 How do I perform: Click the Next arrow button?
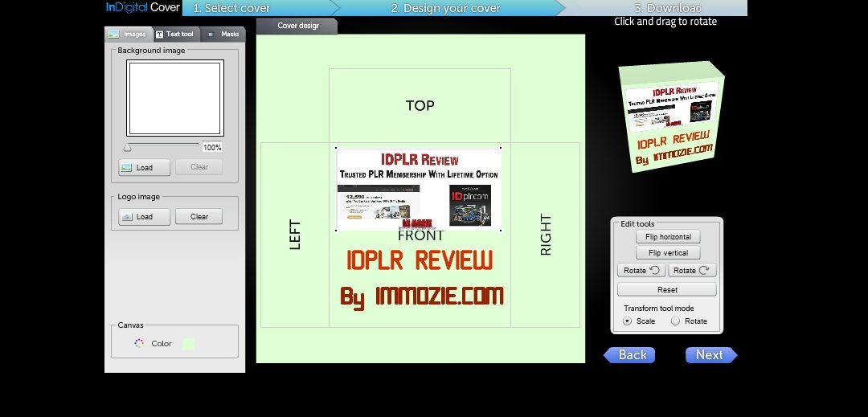(x=711, y=355)
